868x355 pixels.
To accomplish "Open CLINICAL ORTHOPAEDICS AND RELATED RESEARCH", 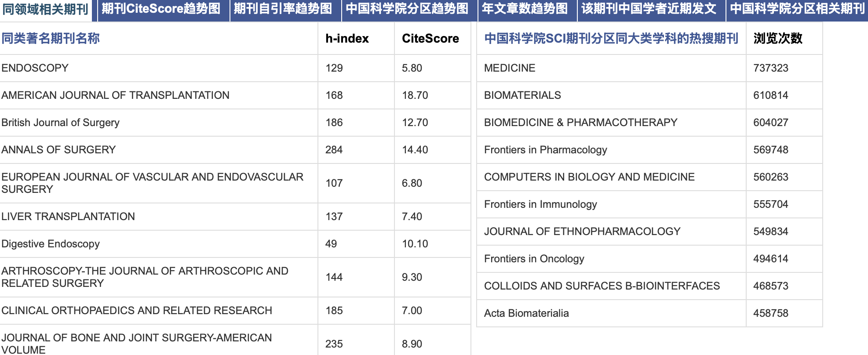I will [137, 311].
